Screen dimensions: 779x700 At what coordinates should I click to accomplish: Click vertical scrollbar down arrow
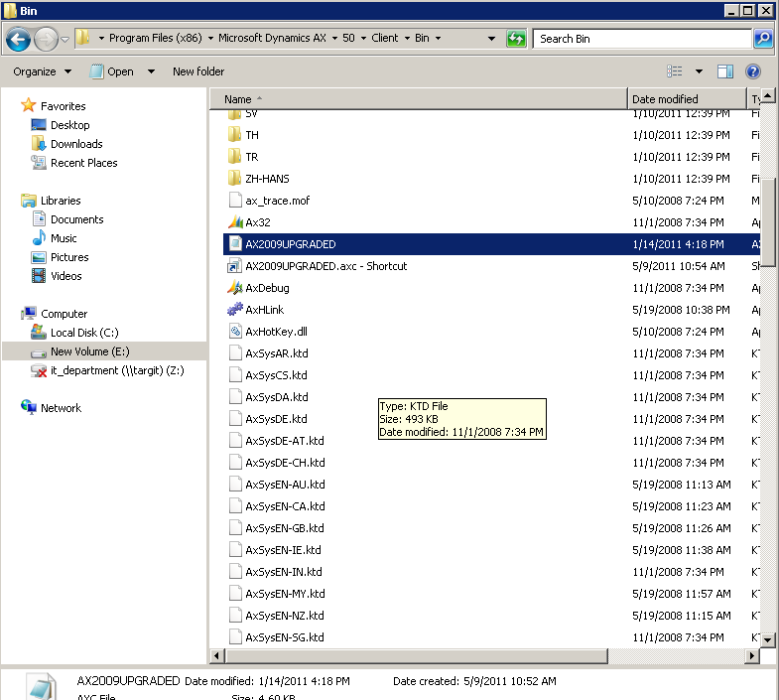[x=768, y=640]
